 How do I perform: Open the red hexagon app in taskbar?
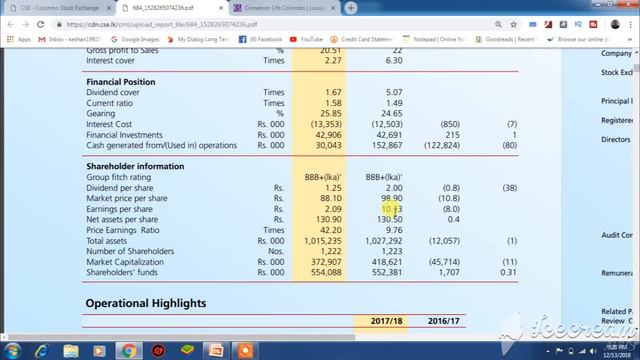[x=158, y=351]
